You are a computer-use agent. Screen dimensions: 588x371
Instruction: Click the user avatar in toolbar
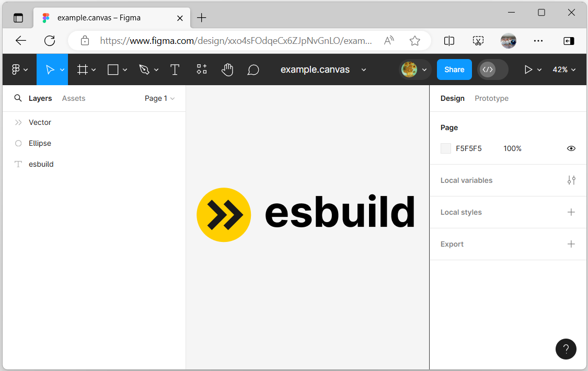[x=409, y=69]
